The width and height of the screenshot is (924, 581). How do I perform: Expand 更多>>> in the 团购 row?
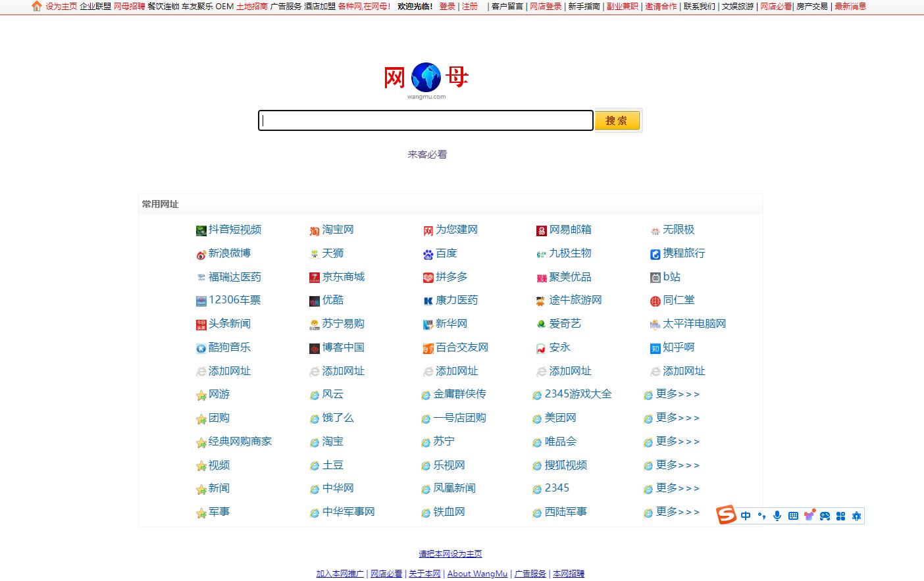[x=678, y=418]
